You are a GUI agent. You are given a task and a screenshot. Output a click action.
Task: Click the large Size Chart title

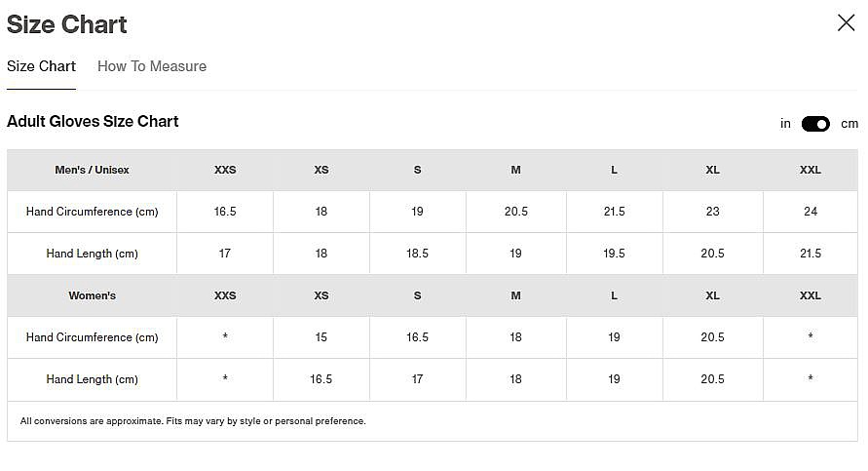pos(67,24)
